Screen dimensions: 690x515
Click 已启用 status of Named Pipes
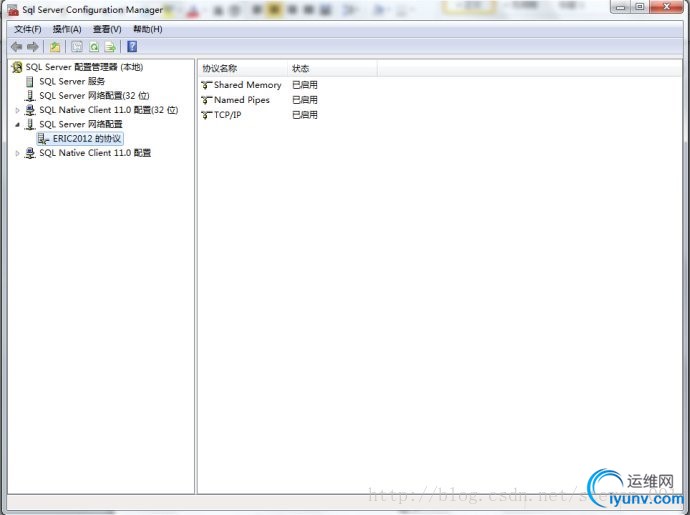click(305, 100)
